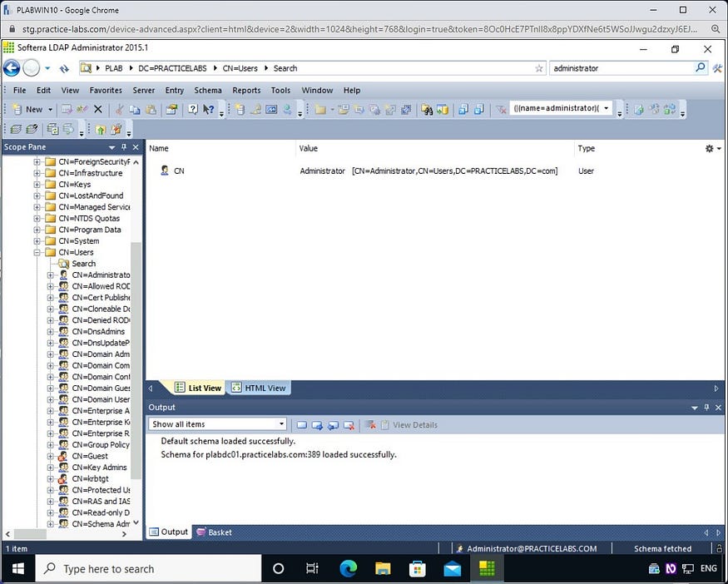
Task: Click the Paste clipboard toolbar icon
Action: 151,110
